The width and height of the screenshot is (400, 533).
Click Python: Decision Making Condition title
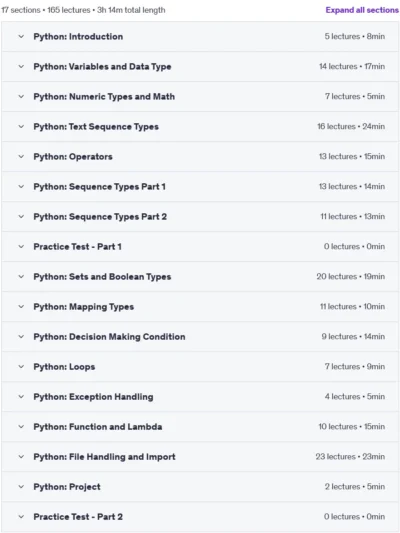(x=109, y=337)
